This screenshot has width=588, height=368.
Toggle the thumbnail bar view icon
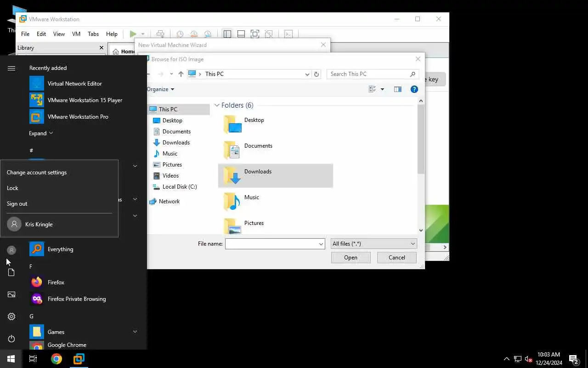241,34
